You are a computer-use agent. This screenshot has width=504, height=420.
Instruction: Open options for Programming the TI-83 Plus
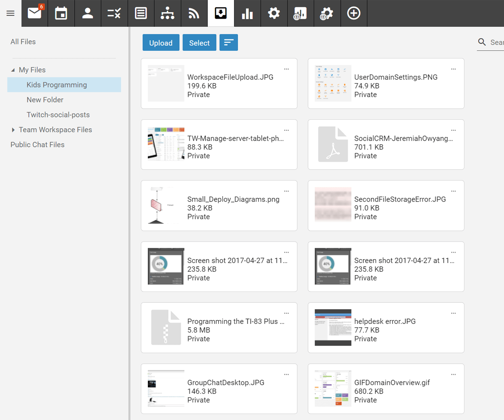286,313
